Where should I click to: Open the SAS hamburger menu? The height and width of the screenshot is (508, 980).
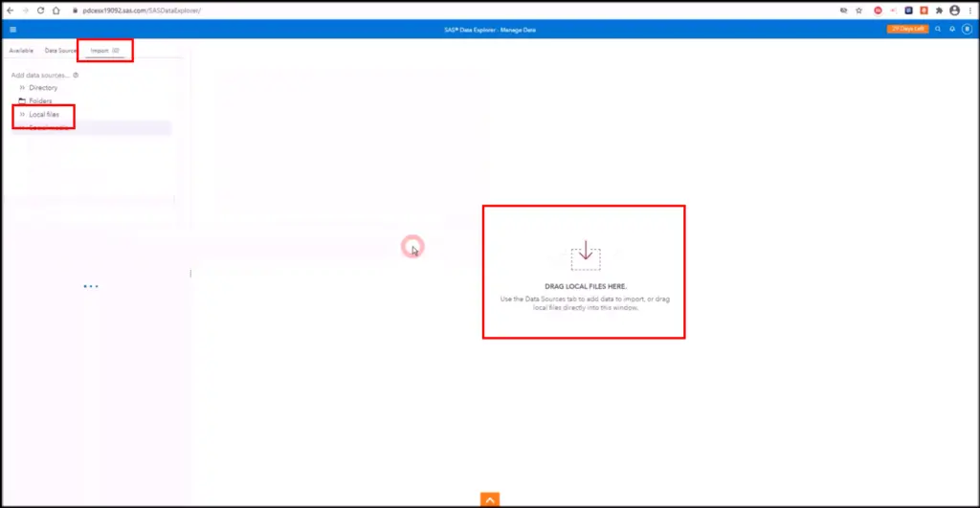point(12,30)
